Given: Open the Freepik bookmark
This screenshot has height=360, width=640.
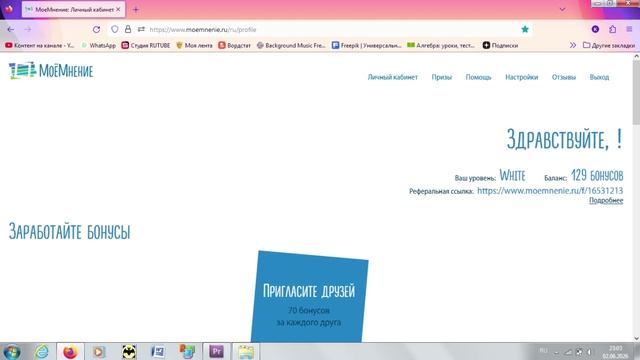Looking at the screenshot, I should point(367,45).
